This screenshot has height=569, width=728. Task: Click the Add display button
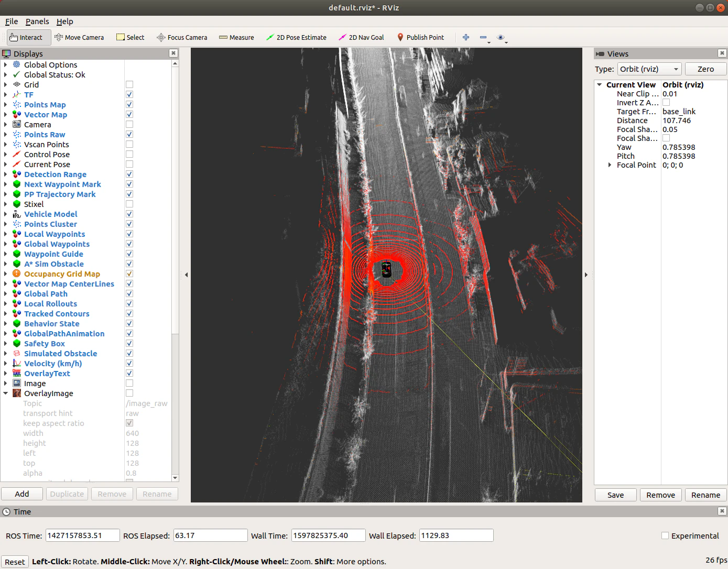[22, 494]
